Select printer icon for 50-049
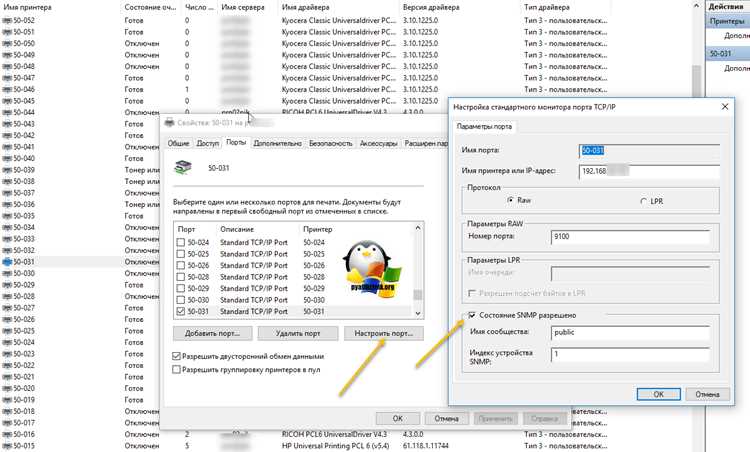Viewport: 750px width, 452px height. [7, 55]
